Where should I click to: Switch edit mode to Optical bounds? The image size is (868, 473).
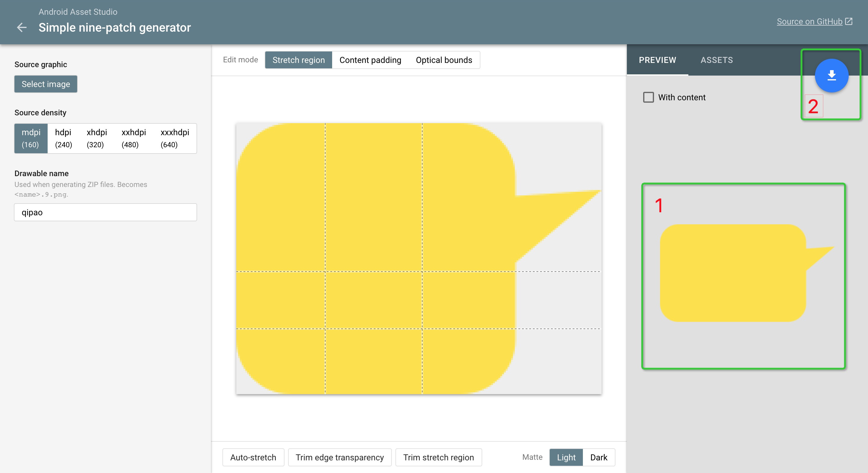[444, 60]
